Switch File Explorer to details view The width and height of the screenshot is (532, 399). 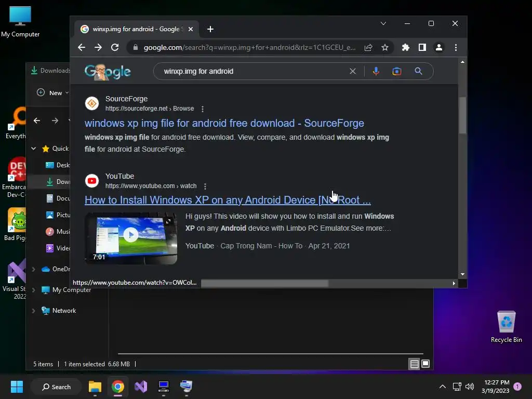tap(414, 364)
